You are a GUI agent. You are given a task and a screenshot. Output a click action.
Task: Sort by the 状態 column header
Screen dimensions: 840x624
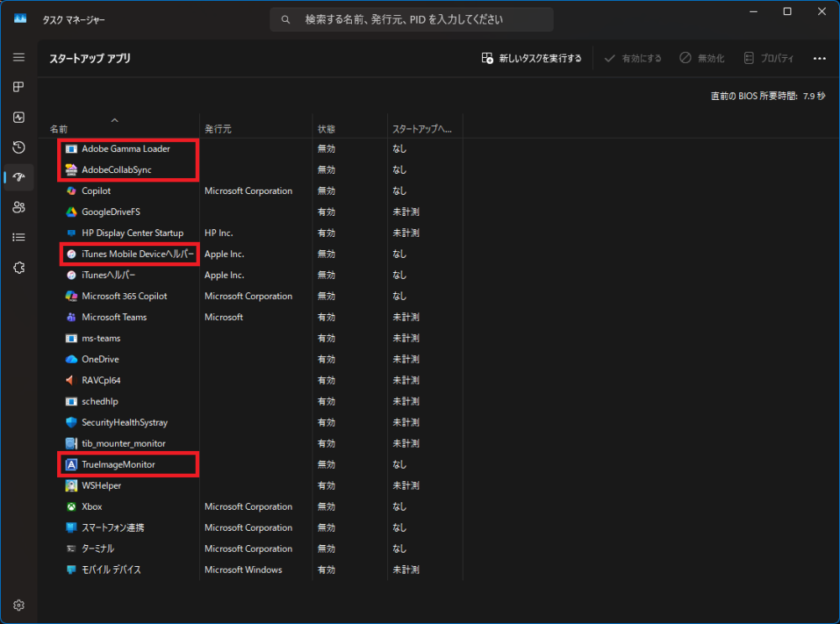point(326,129)
